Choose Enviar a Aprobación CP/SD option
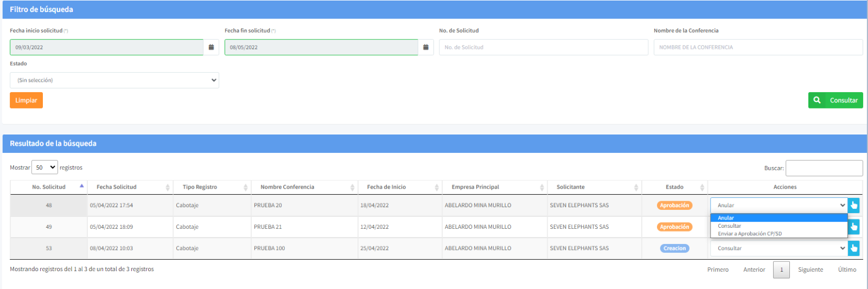The width and height of the screenshot is (868, 289). pos(750,234)
